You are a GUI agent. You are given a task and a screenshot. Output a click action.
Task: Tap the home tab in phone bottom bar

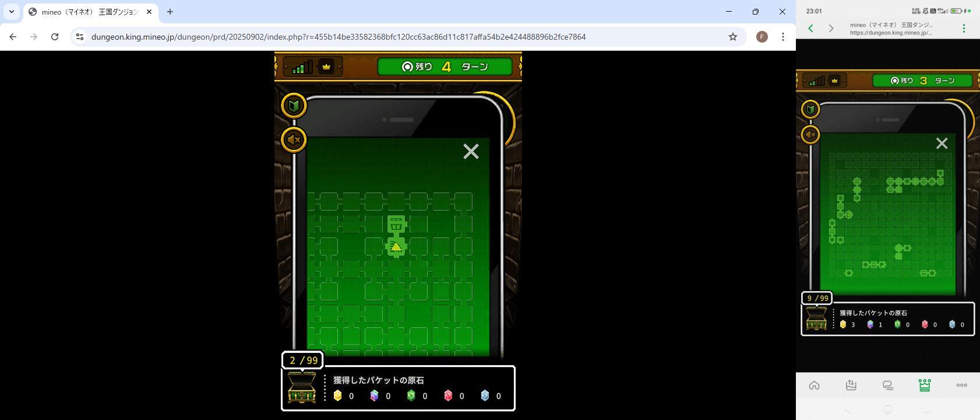coord(815,385)
